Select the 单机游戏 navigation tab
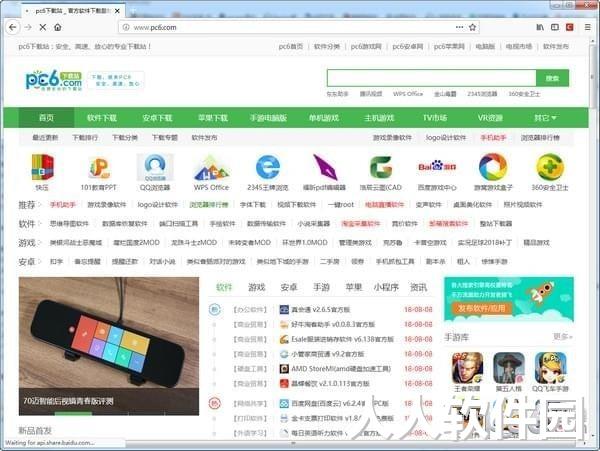This screenshot has height=451, width=600. (x=324, y=117)
